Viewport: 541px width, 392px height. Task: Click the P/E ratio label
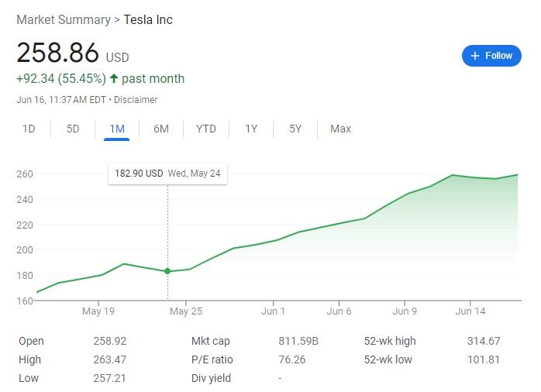pos(212,359)
